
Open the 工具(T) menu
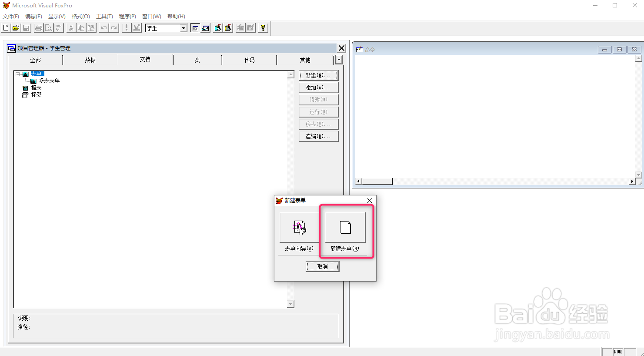104,17
